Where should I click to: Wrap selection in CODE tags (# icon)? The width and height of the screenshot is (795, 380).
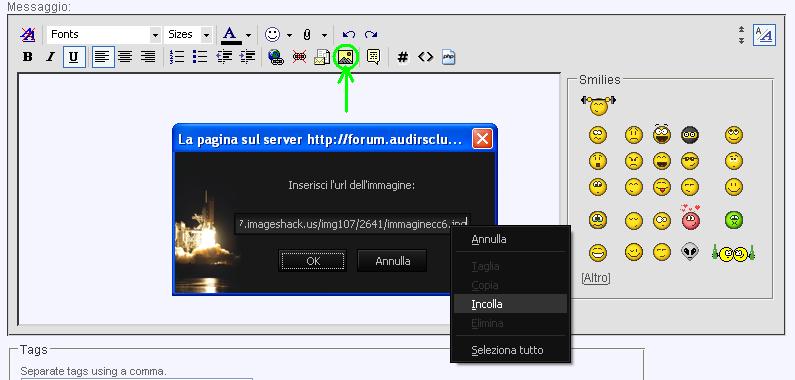[x=403, y=57]
